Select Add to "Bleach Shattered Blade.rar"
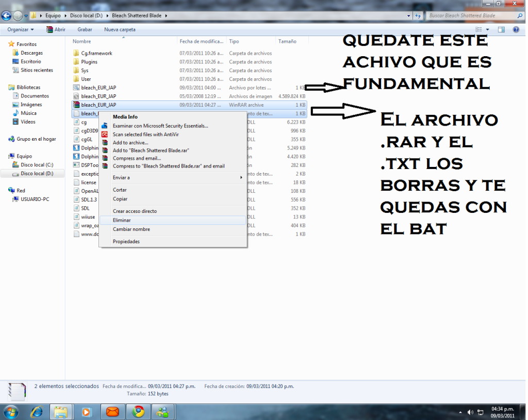Screen dimensions: 528x420 tap(173, 150)
